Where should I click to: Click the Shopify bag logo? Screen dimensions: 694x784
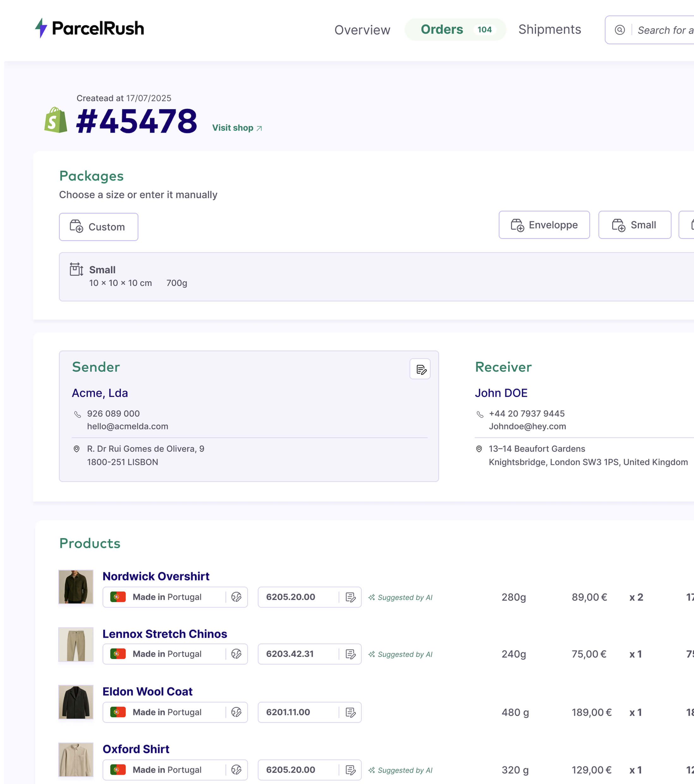click(56, 120)
